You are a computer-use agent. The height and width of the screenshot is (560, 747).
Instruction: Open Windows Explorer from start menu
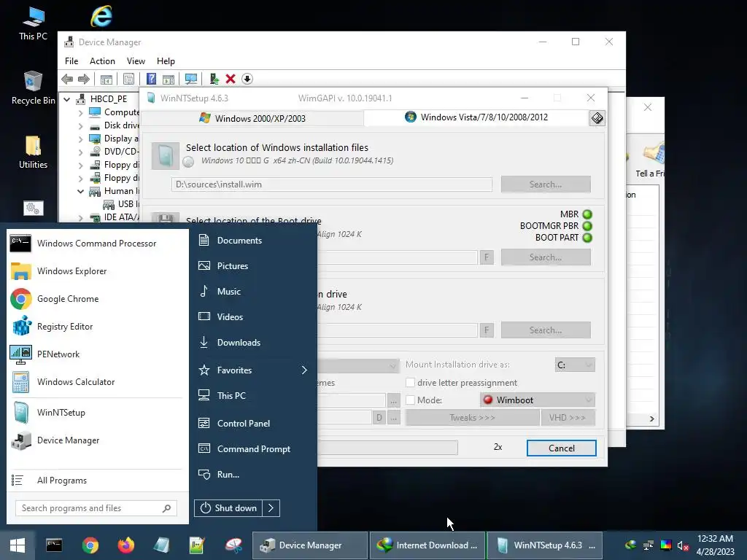coord(96,271)
